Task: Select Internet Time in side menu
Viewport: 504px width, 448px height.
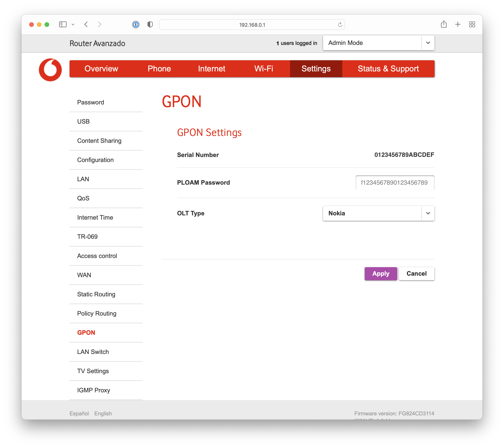Action: [106, 218]
